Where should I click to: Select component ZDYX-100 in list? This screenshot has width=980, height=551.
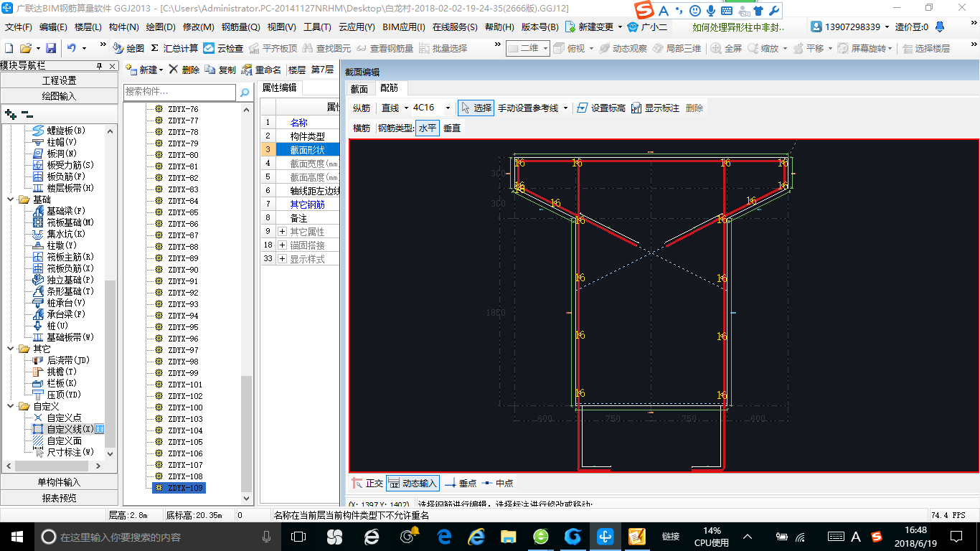point(185,408)
